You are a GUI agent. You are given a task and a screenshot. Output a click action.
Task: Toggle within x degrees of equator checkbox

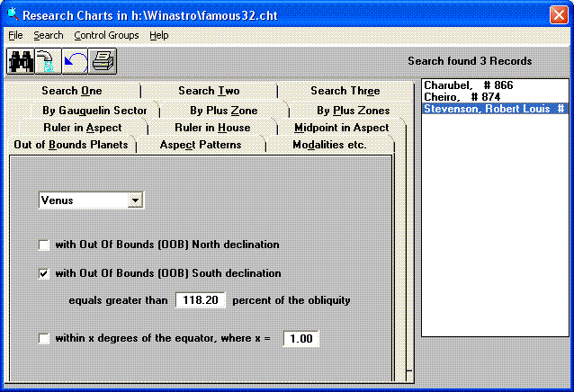click(44, 338)
